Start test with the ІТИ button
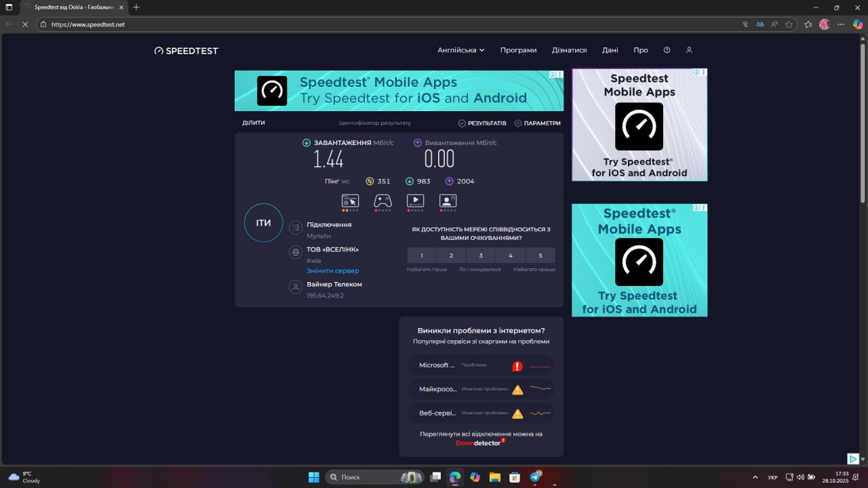The height and width of the screenshot is (488, 868). pos(263,223)
